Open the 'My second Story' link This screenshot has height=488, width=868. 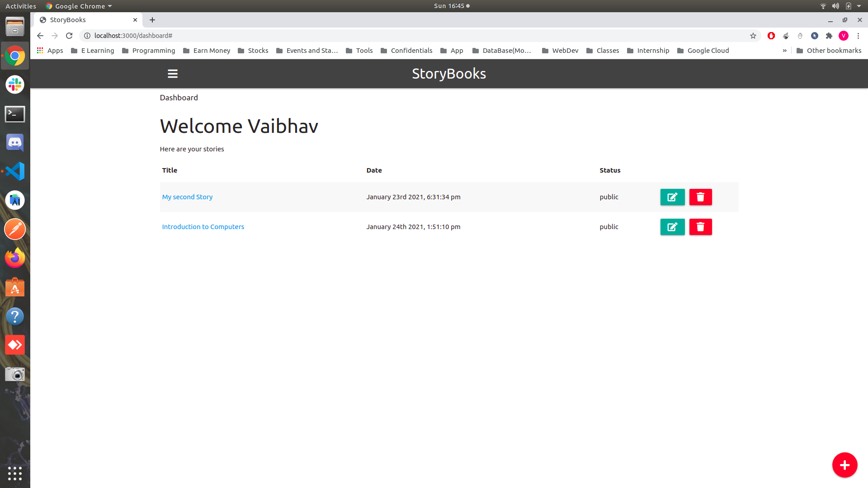(x=187, y=197)
